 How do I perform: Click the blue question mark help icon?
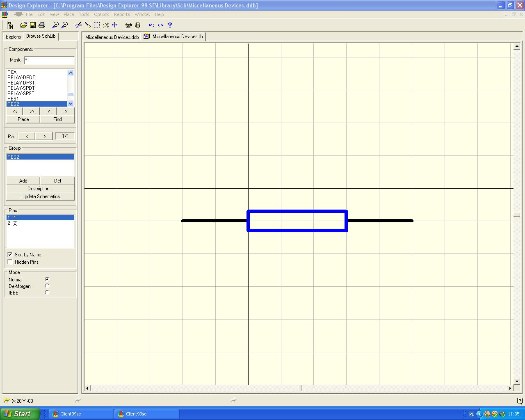click(170, 25)
